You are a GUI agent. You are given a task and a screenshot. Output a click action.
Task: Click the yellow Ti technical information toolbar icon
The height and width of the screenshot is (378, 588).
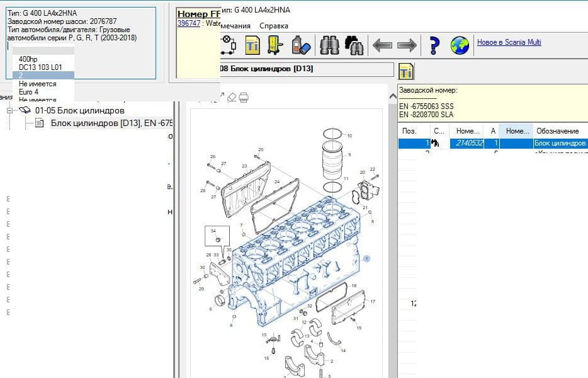[252, 45]
